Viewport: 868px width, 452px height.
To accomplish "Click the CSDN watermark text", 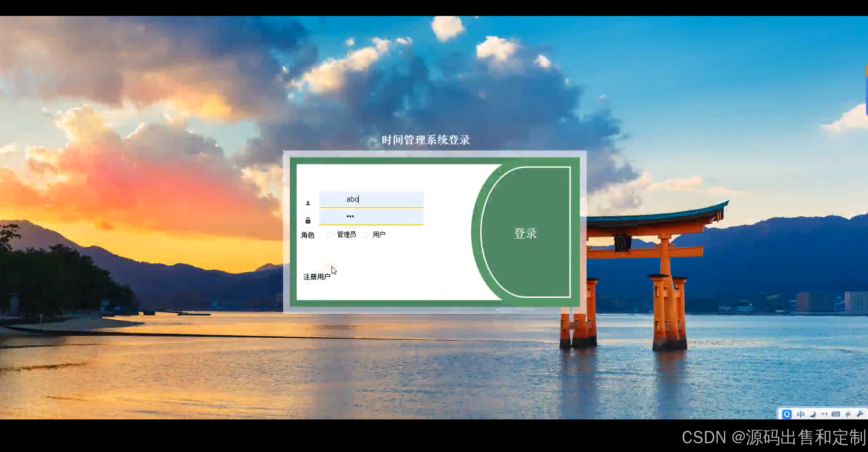I will click(774, 437).
